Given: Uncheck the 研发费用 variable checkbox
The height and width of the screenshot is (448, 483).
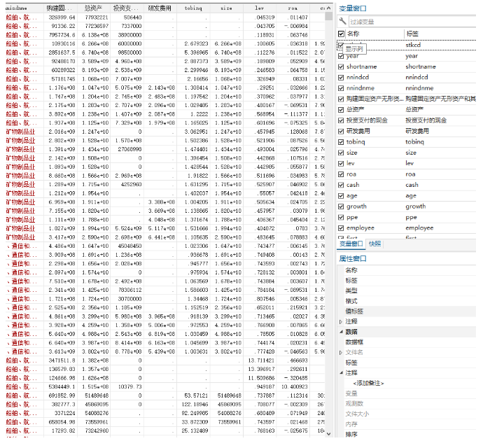Looking at the screenshot, I should 341,132.
